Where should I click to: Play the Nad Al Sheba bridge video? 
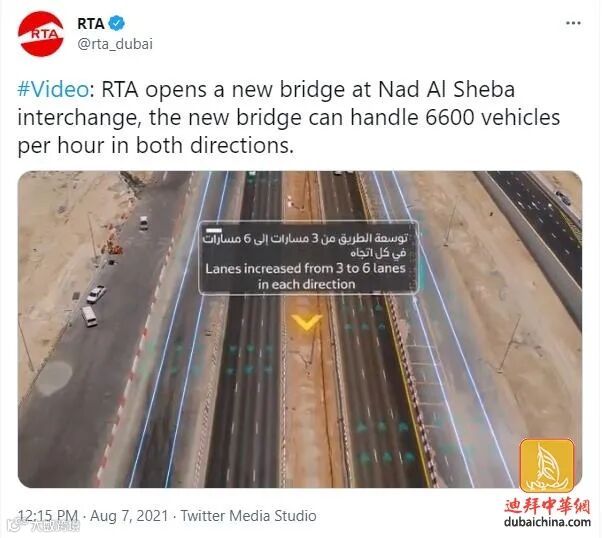(x=300, y=329)
